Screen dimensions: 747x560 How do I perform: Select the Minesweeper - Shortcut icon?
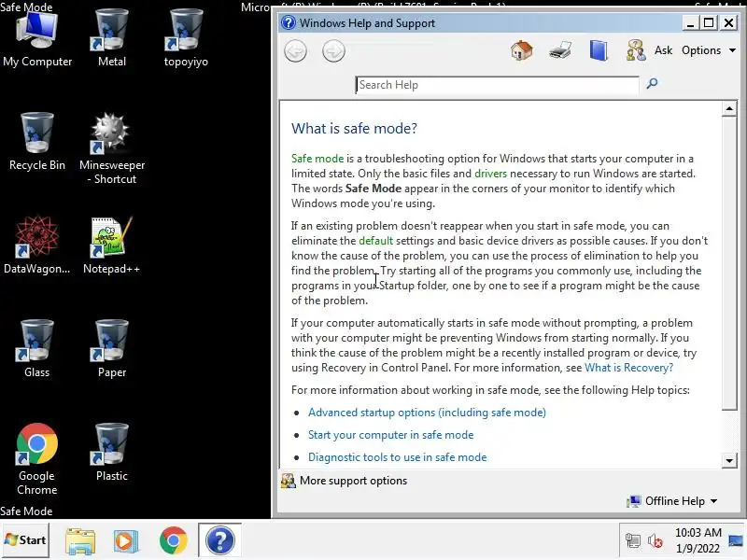(x=111, y=148)
